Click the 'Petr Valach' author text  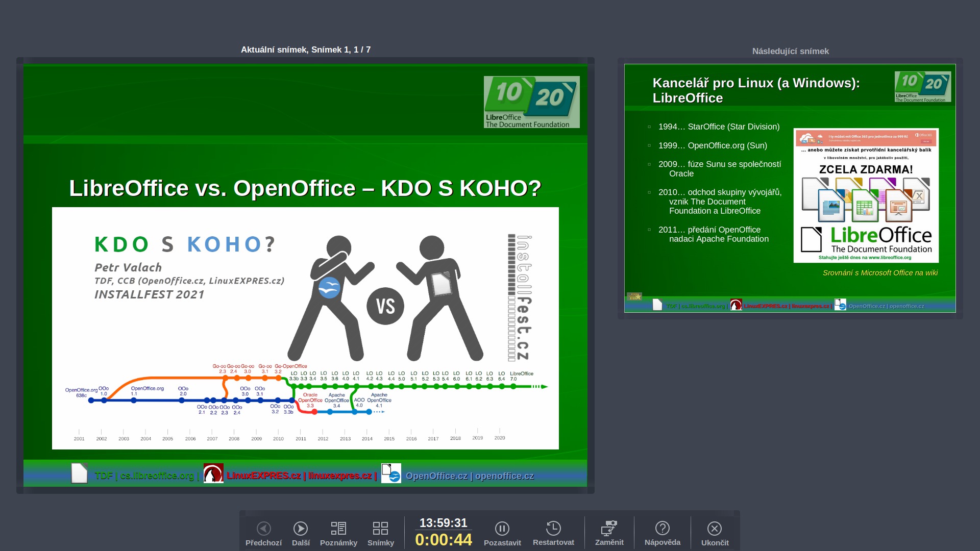[x=128, y=267]
